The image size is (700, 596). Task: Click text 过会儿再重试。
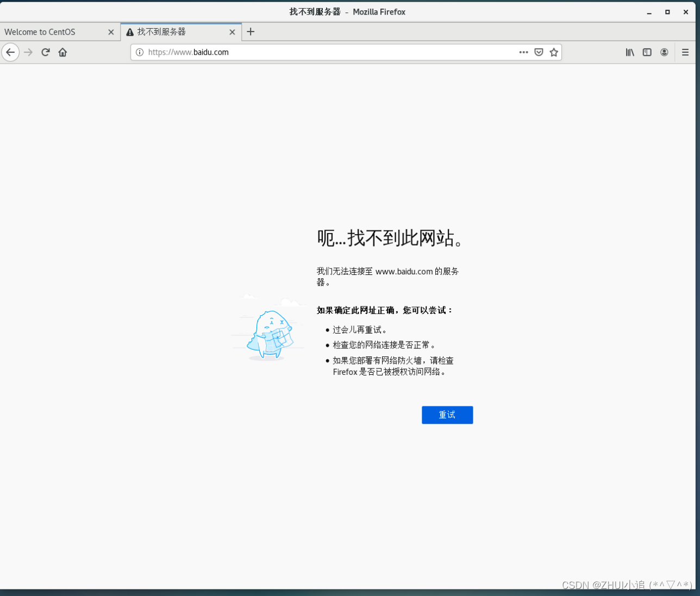[x=360, y=330]
